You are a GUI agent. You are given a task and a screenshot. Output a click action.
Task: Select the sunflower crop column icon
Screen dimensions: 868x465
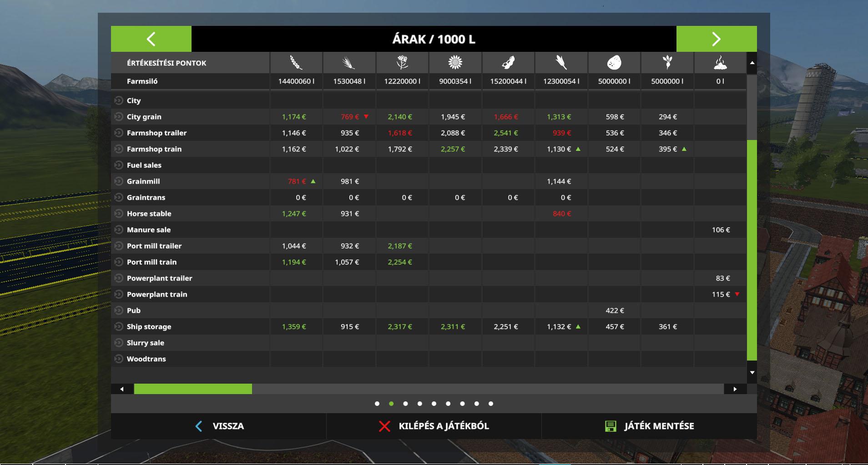click(455, 63)
